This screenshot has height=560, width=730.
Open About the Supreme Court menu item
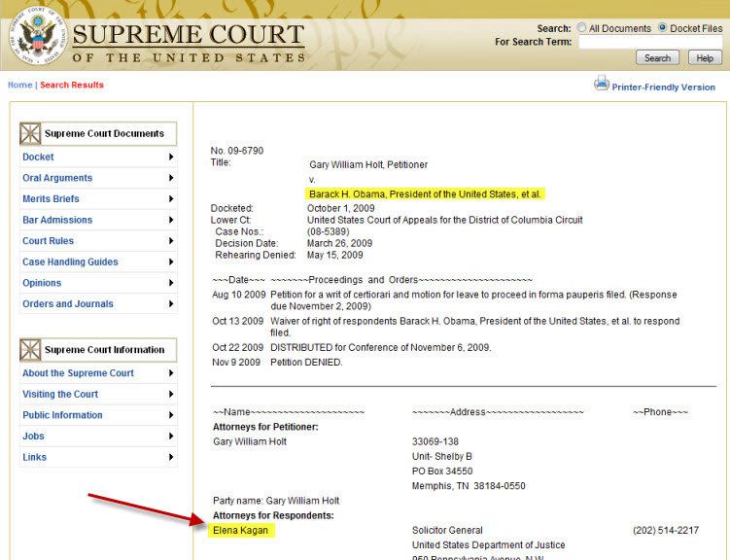coord(78,373)
